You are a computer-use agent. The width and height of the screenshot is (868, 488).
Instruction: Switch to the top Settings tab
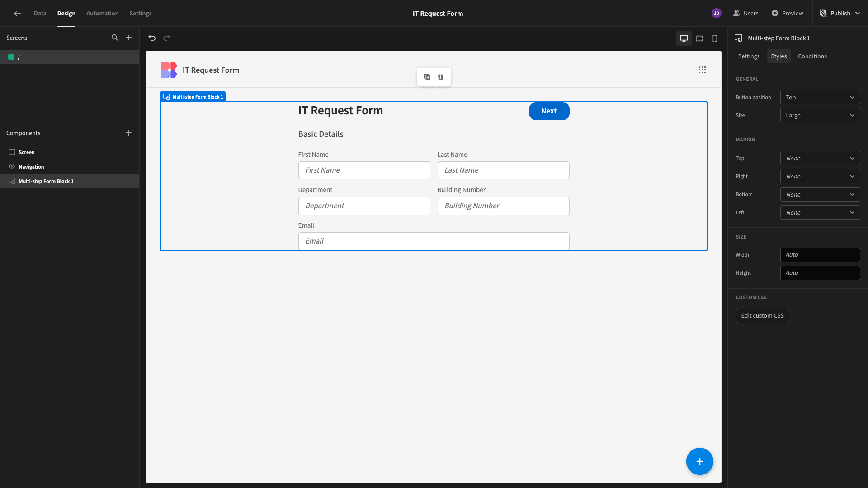pos(141,14)
